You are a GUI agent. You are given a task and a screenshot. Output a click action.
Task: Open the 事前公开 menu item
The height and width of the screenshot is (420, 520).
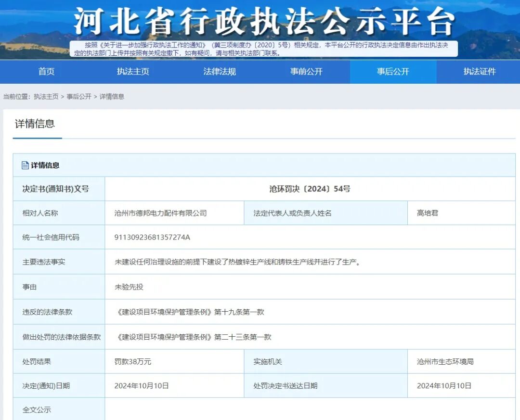pyautogui.click(x=306, y=71)
